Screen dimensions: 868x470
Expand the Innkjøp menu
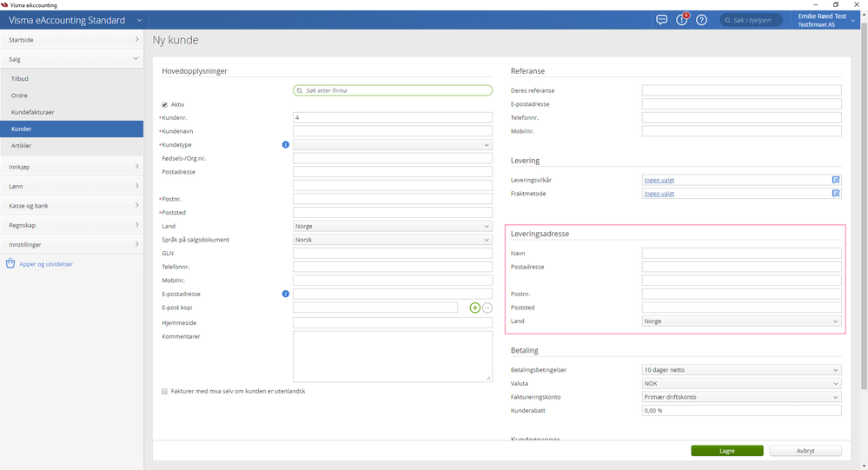(71, 167)
